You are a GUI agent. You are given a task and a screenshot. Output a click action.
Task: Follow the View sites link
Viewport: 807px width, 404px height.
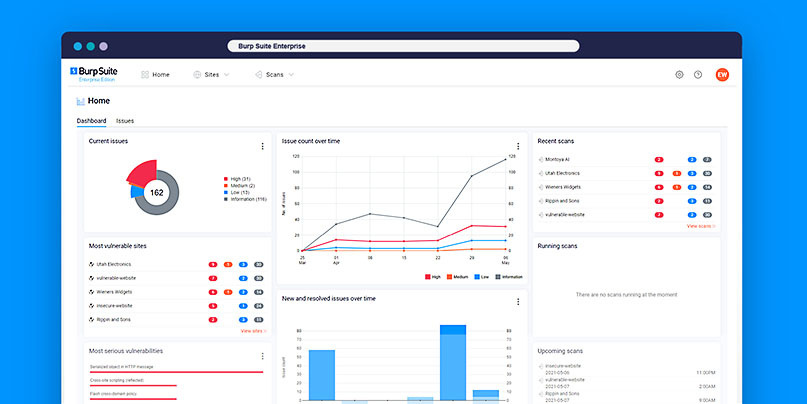coord(253,331)
